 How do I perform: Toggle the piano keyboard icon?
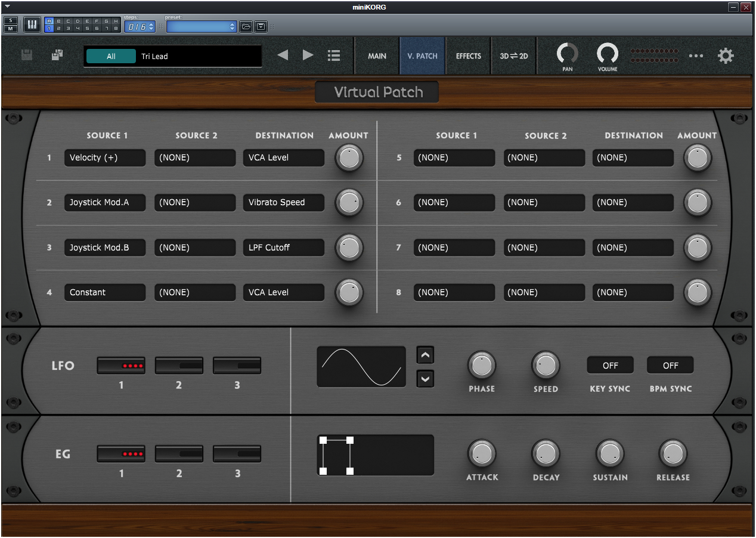click(32, 24)
